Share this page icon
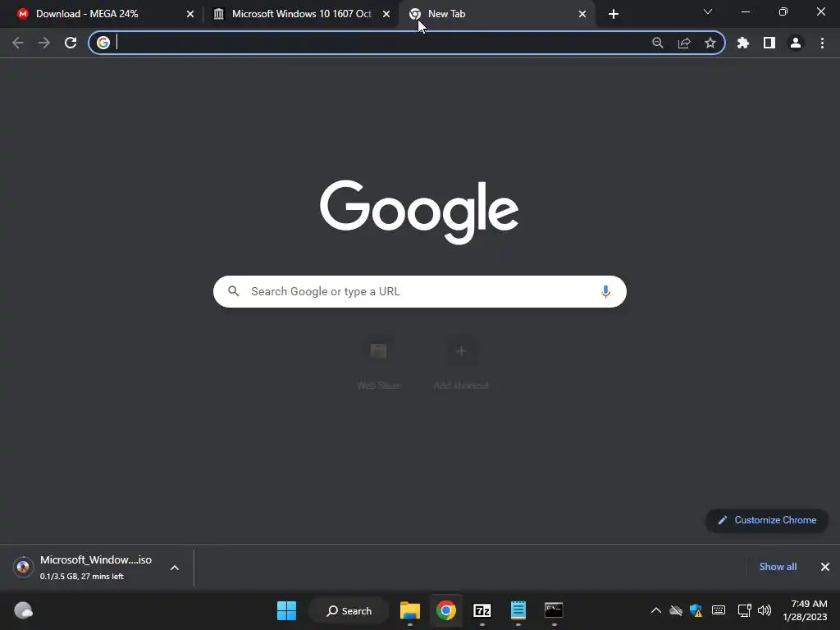Viewport: 840px width, 630px height. (684, 43)
